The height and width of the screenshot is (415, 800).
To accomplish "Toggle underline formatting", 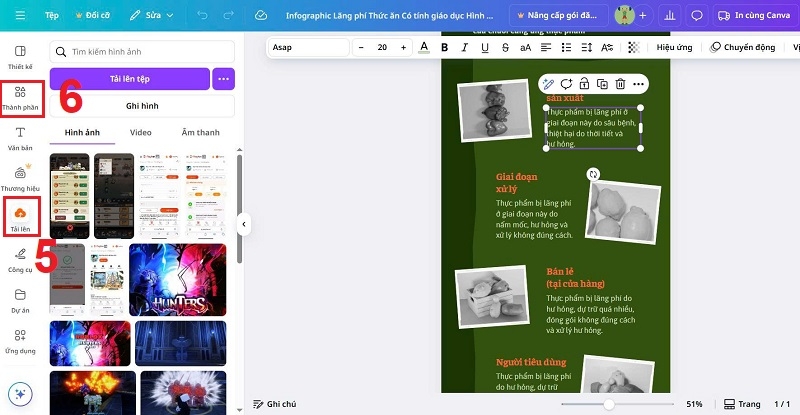I will tap(485, 47).
